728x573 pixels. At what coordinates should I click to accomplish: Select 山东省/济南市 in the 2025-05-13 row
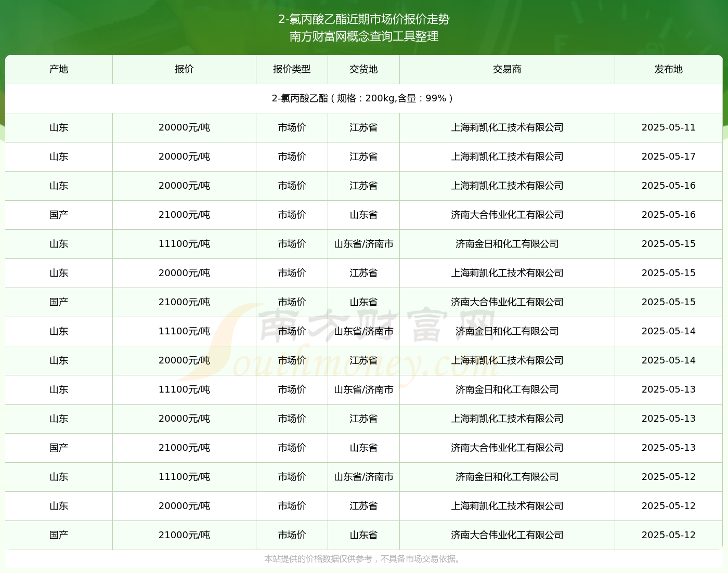pos(363,389)
